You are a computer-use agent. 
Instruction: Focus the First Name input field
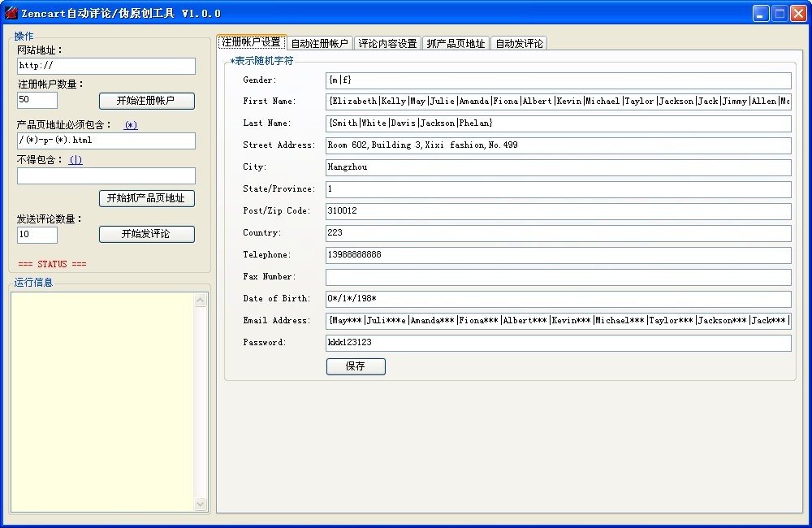(x=559, y=102)
